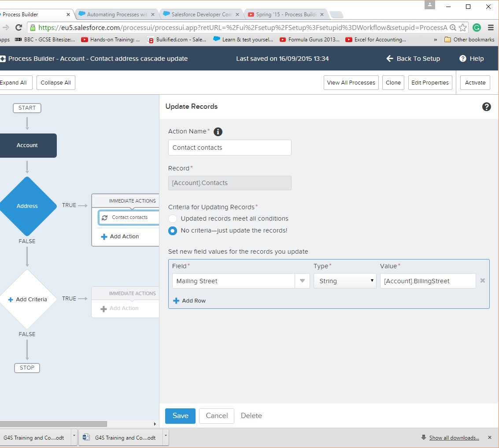Click the Add Row plus icon
499x448 pixels.
[x=176, y=300]
